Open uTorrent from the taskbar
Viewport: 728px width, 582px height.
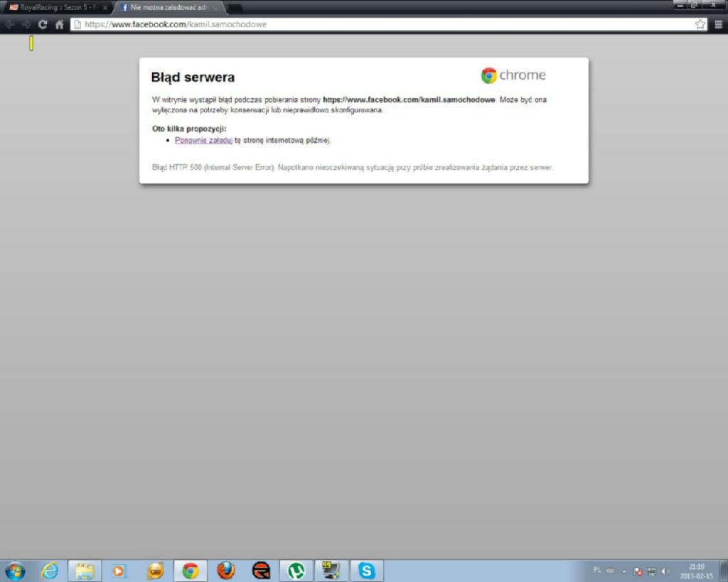pos(296,571)
